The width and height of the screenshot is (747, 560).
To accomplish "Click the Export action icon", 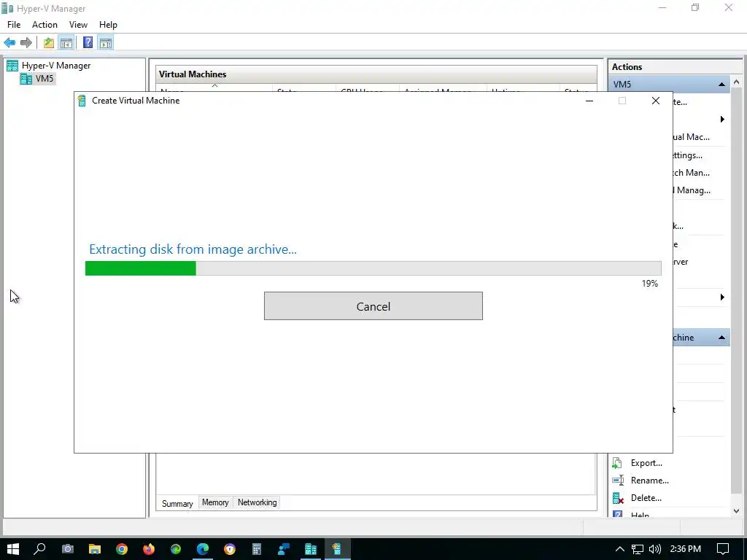I will pyautogui.click(x=617, y=463).
